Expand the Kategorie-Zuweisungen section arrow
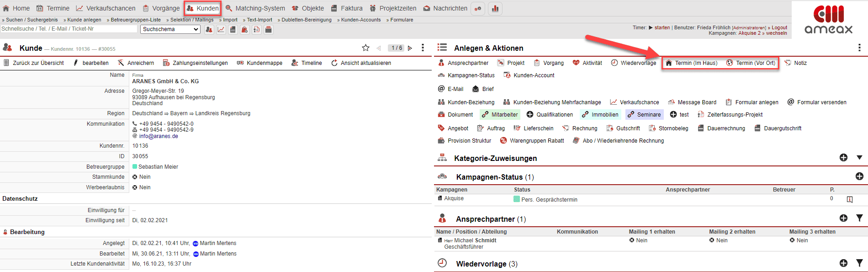868x272 pixels. 859,158
